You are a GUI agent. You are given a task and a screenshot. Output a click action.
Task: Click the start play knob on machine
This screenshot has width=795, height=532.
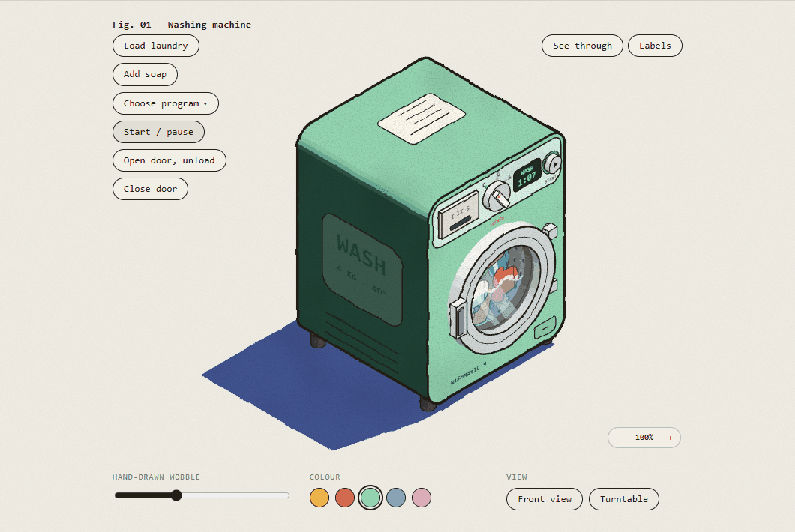point(552,163)
